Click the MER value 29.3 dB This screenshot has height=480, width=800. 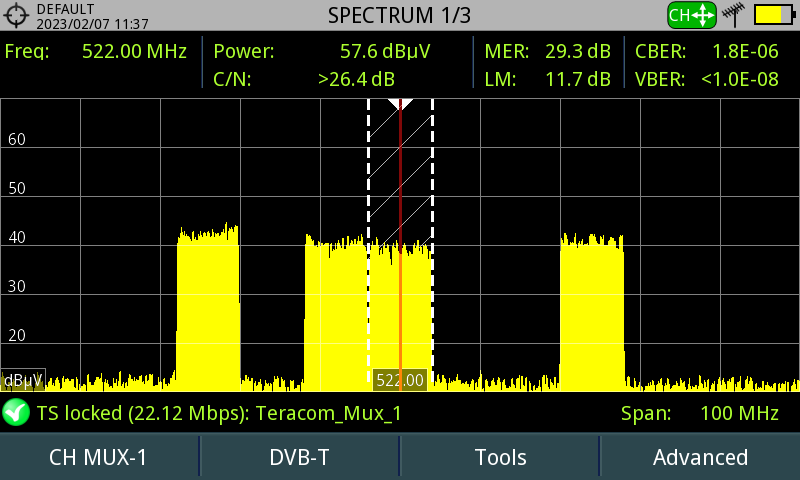578,51
